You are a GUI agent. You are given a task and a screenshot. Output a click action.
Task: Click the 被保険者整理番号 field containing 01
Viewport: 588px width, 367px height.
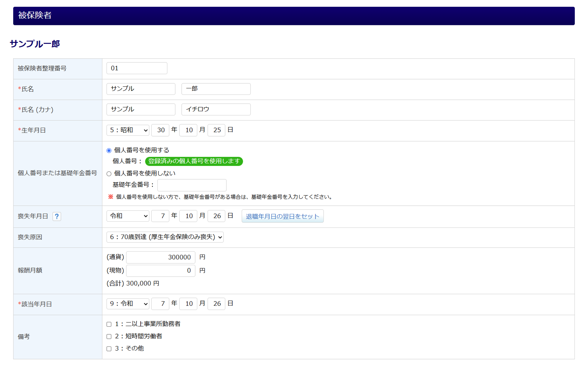click(x=137, y=68)
